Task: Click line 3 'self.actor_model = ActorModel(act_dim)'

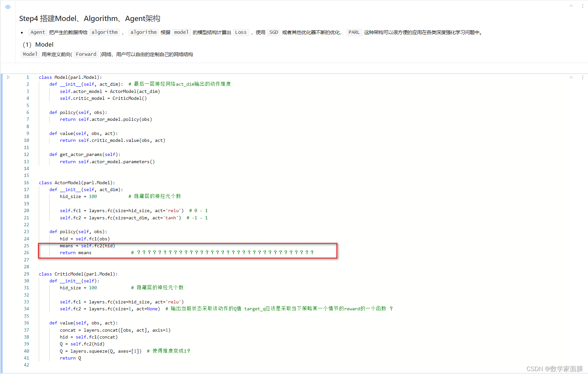Action: (110, 91)
